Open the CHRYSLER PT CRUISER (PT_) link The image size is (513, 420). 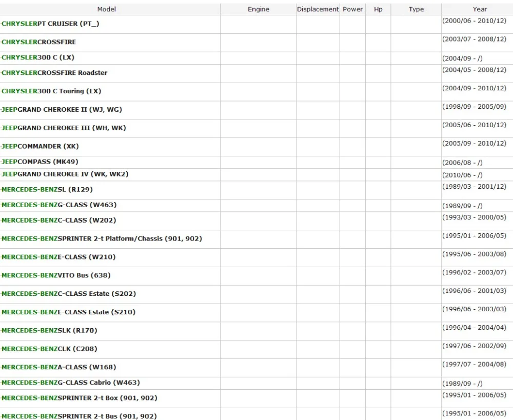point(50,24)
